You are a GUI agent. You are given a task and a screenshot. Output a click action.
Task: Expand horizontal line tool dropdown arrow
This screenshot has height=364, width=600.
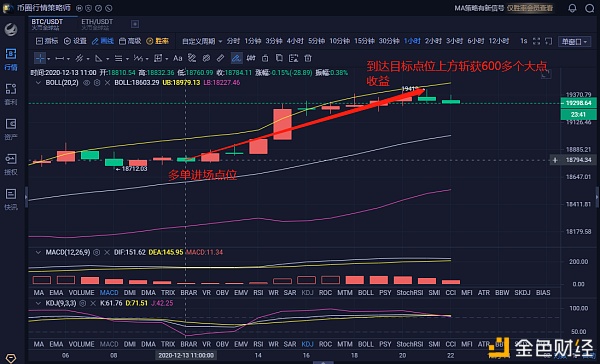pyautogui.click(x=68, y=59)
